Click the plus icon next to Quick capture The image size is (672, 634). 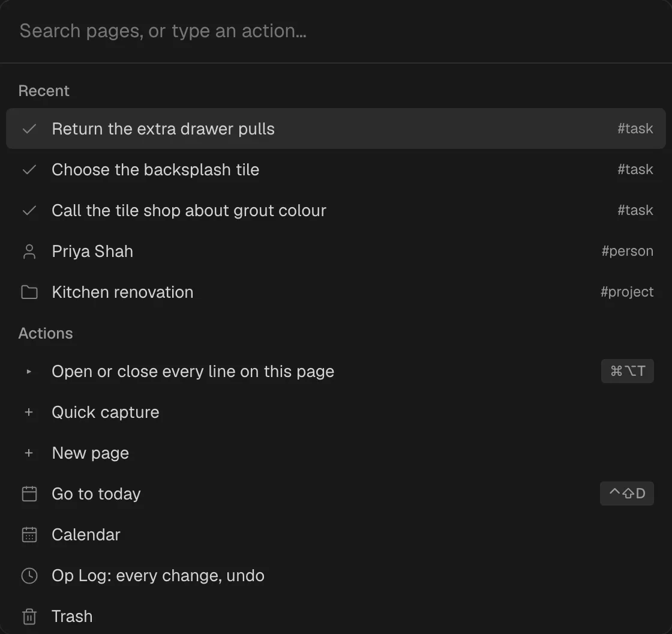pyautogui.click(x=29, y=412)
